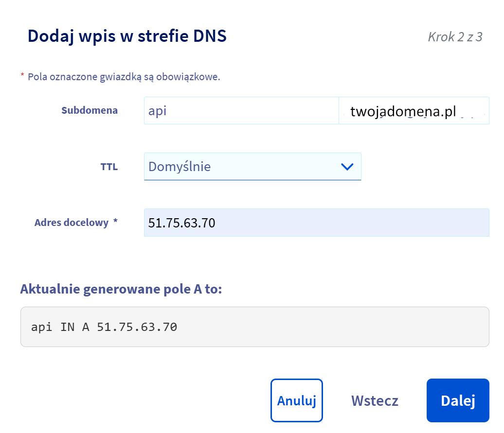The width and height of the screenshot is (504, 433).
Task: Focus the Adres docelowy IP field
Action: [x=316, y=223]
